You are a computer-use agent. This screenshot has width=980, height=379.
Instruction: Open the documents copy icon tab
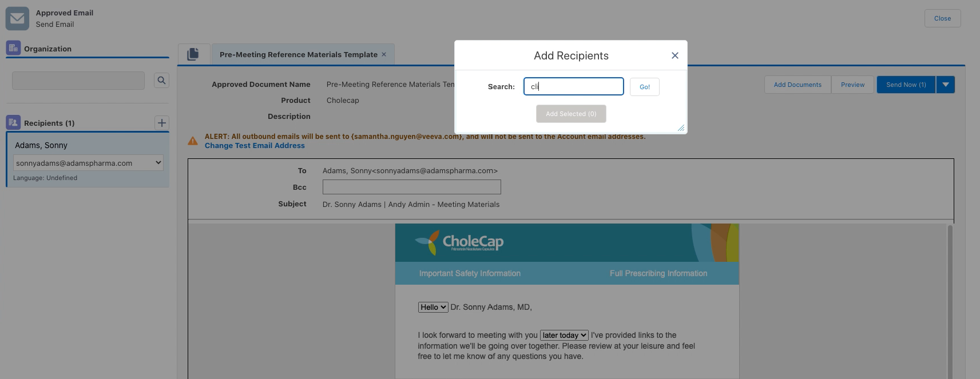(193, 54)
